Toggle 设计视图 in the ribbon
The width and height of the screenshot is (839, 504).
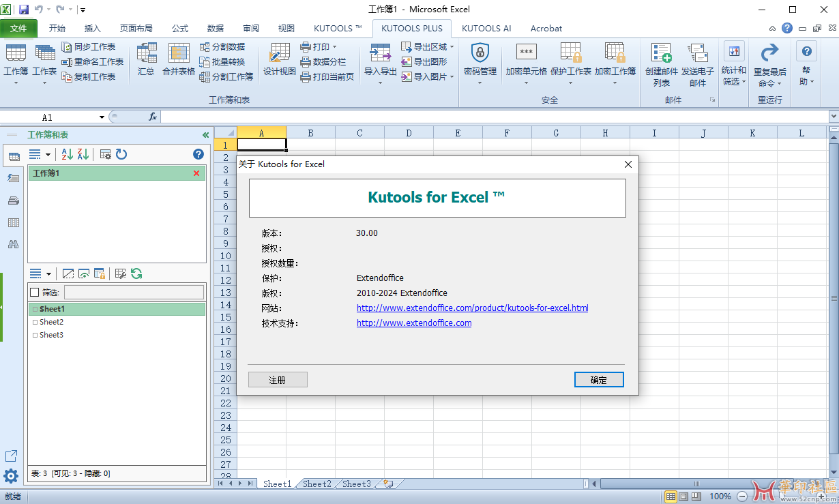point(280,59)
